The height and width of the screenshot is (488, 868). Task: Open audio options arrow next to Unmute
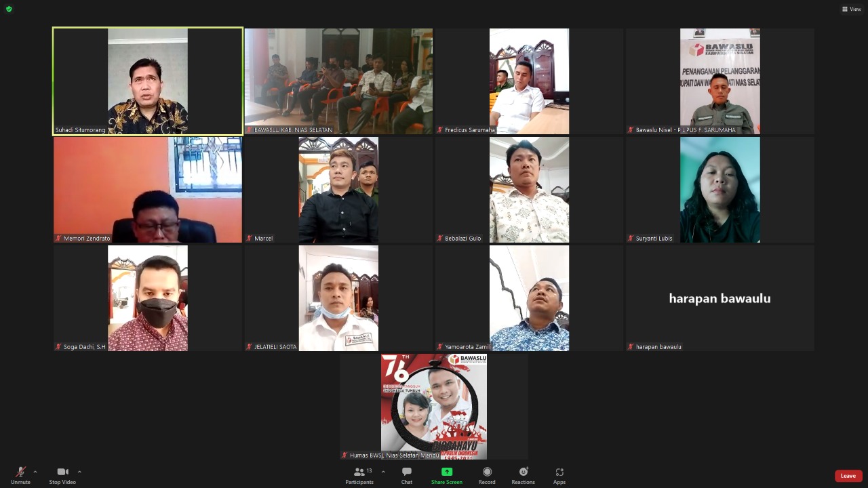click(x=35, y=472)
